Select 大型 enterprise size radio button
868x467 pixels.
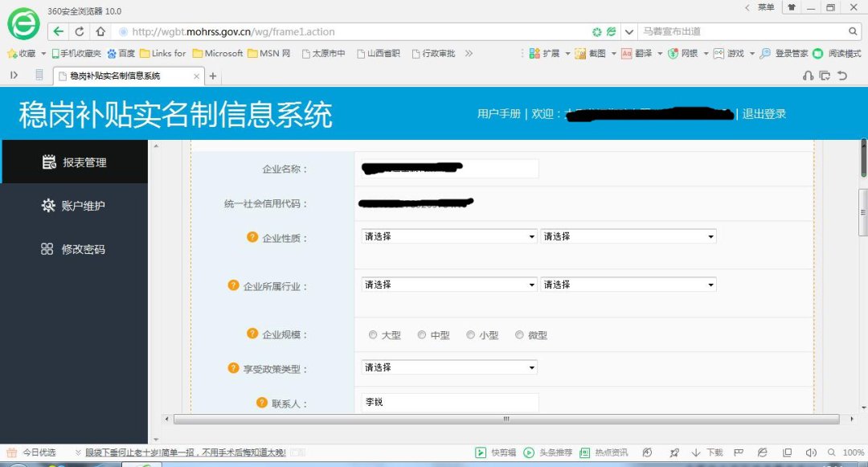click(373, 335)
